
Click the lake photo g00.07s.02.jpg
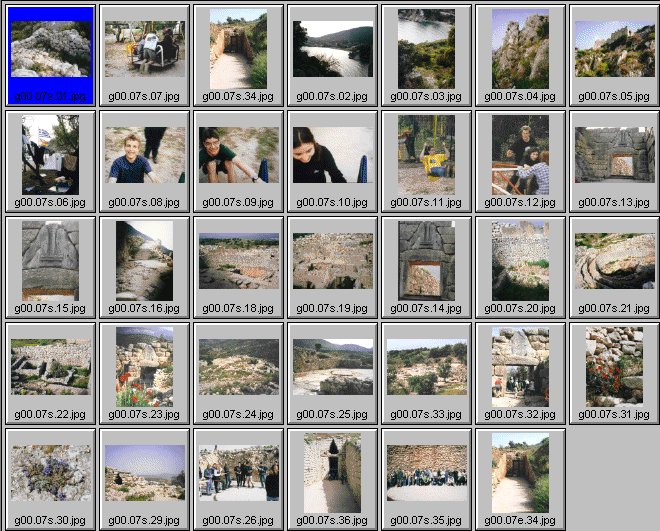click(332, 50)
